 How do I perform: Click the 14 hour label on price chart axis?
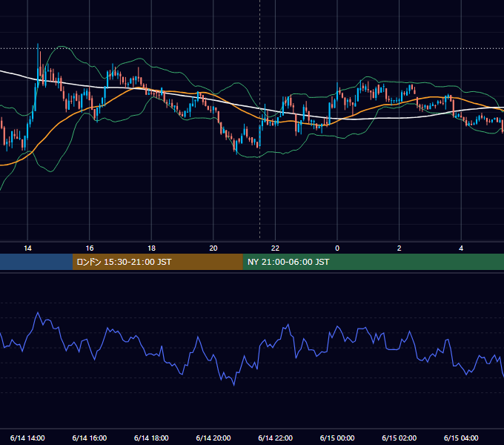27,248
